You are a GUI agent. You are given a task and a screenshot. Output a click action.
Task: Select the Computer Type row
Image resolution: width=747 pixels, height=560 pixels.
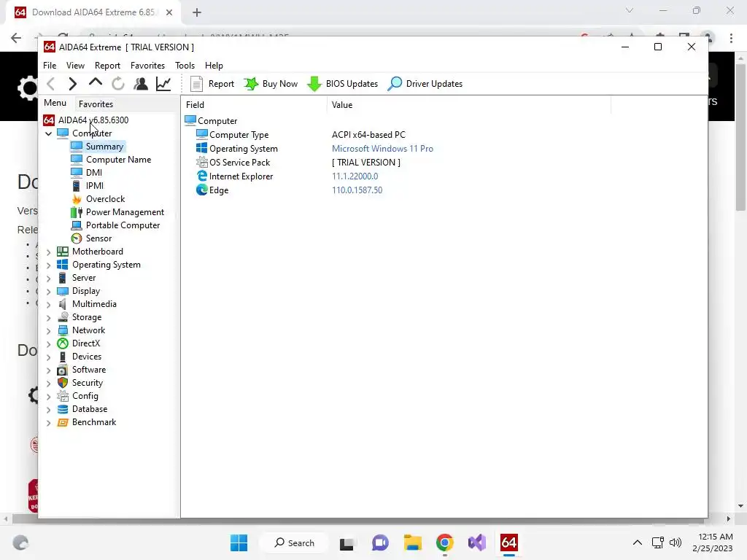point(395,135)
